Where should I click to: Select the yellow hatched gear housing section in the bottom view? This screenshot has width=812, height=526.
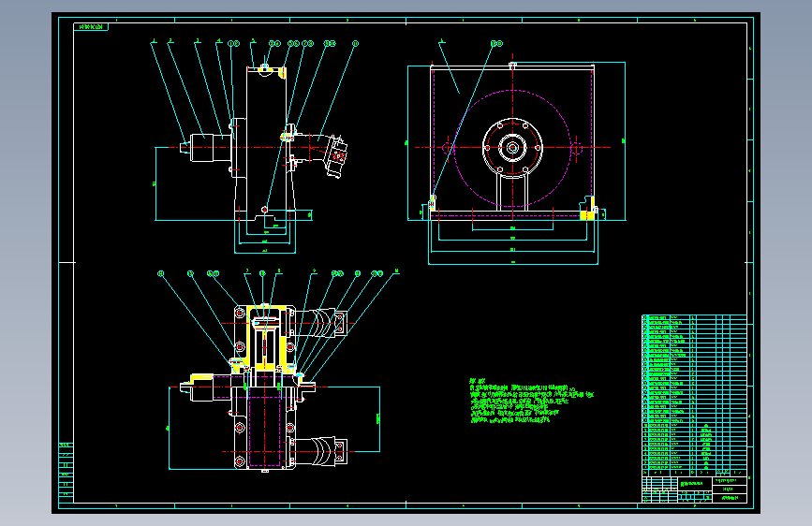coord(266,338)
